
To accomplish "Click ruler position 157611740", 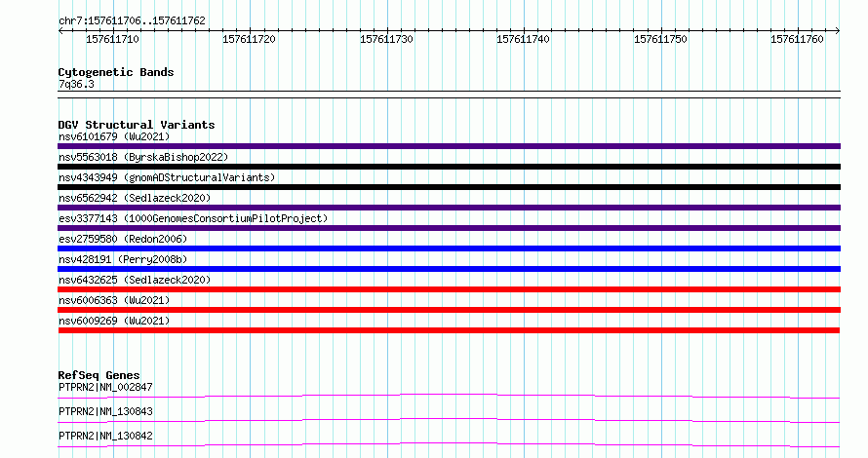I will [523, 39].
